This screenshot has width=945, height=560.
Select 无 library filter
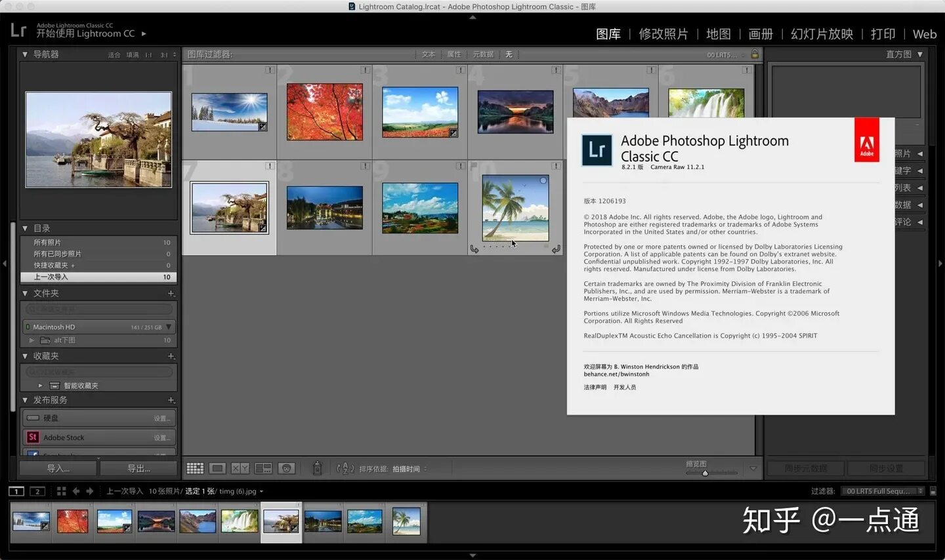[x=509, y=54]
